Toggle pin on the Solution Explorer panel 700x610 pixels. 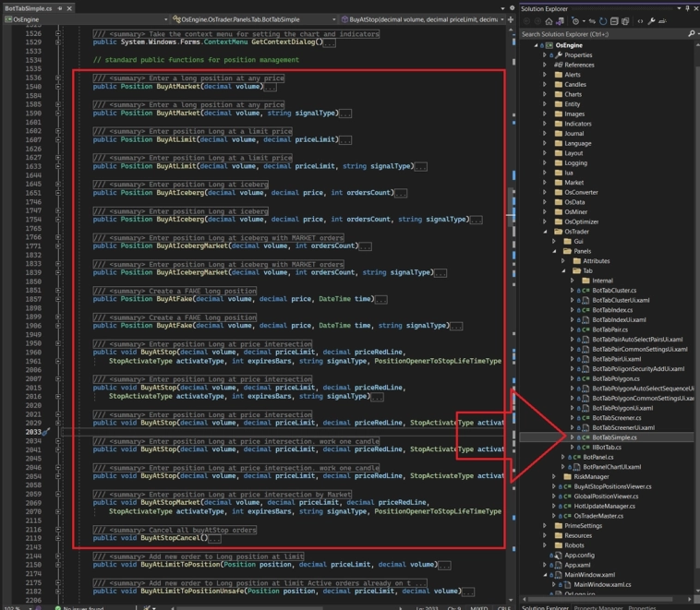coord(685,8)
